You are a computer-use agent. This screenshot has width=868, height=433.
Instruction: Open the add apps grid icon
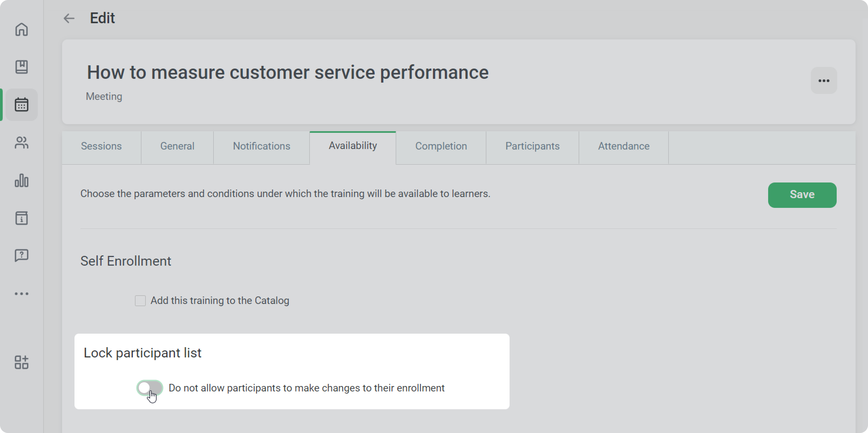click(22, 362)
